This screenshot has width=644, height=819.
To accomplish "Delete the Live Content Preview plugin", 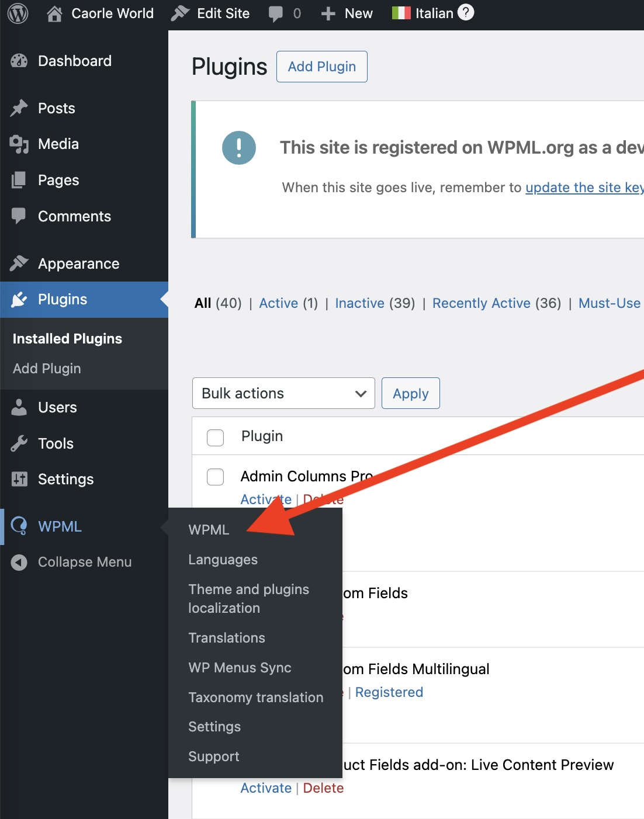I will click(323, 788).
